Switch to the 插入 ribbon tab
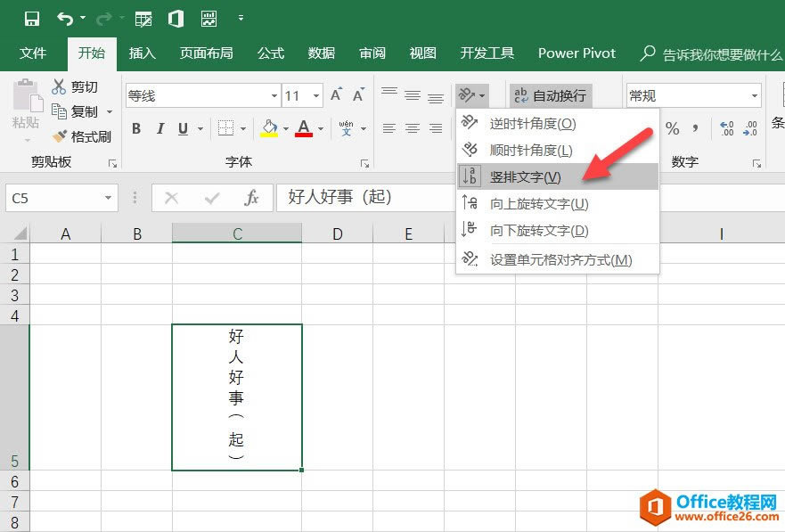This screenshot has height=532, width=785. coord(142,53)
